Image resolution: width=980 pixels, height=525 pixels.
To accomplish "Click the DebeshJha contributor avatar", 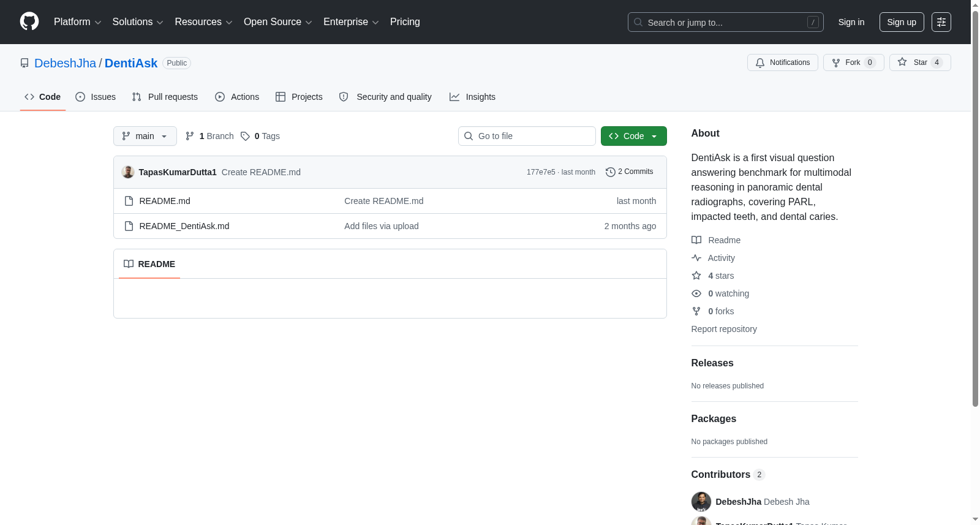I will click(701, 502).
